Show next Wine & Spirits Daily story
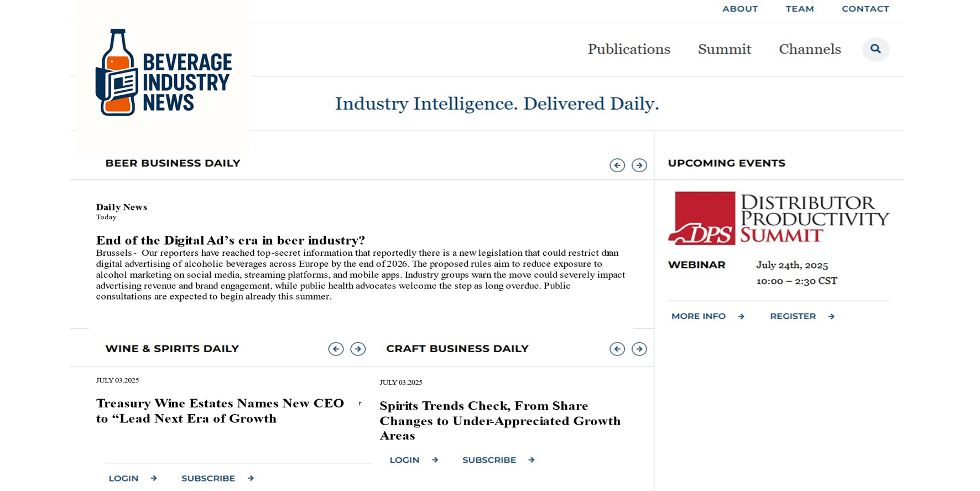 358,349
